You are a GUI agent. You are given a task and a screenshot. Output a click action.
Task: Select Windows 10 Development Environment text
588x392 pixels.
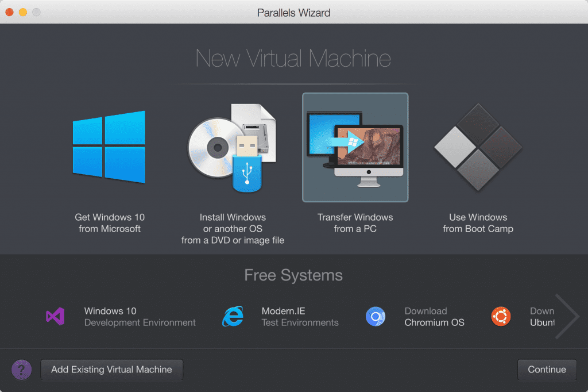click(x=140, y=317)
